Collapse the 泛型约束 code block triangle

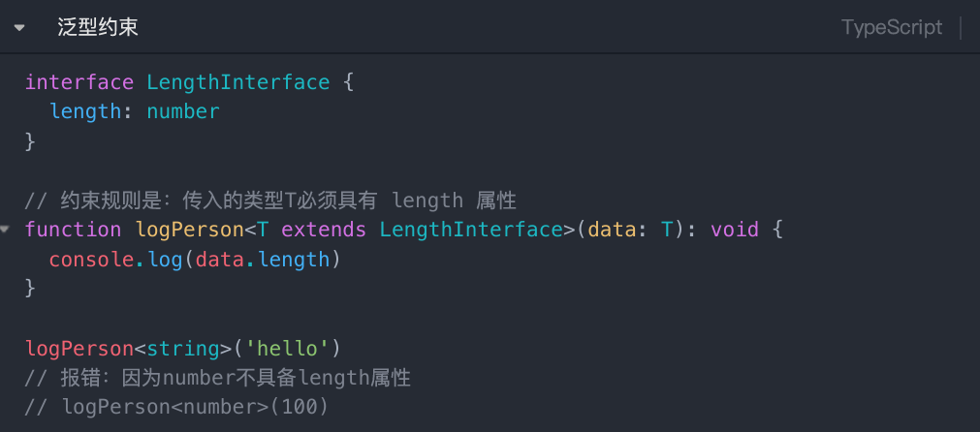tap(18, 27)
